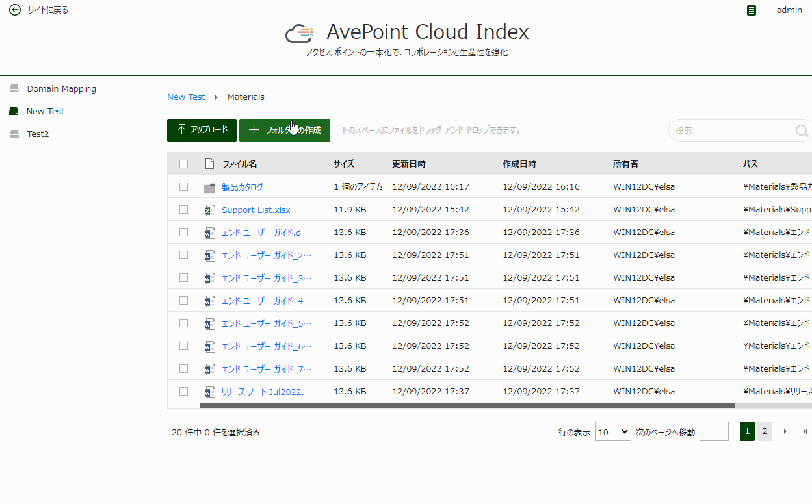Open Support List.xlsx file link

[256, 210]
